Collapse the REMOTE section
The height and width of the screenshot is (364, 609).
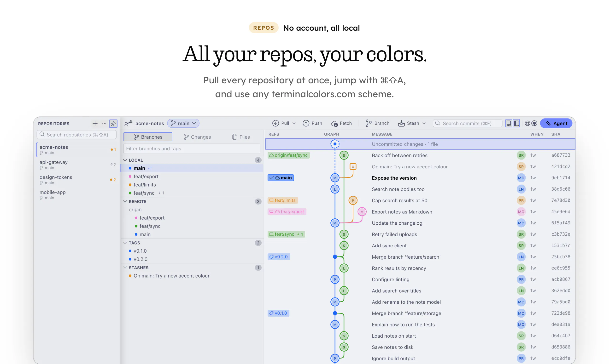(x=125, y=201)
